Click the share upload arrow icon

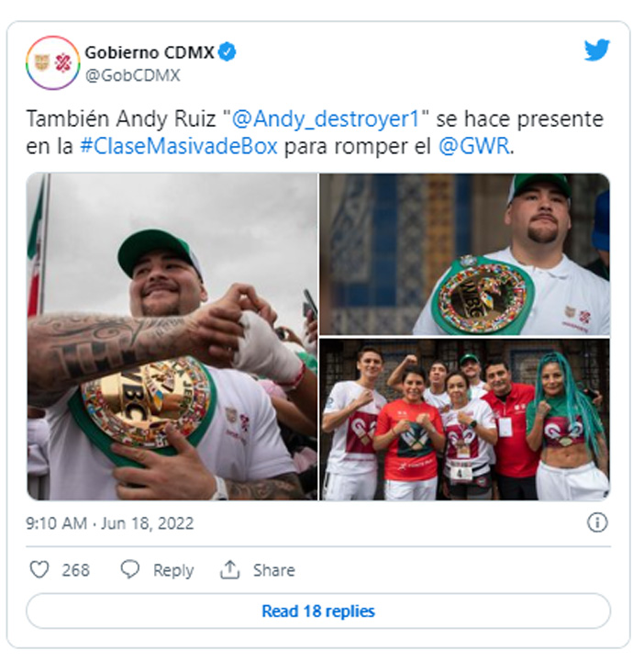click(229, 569)
